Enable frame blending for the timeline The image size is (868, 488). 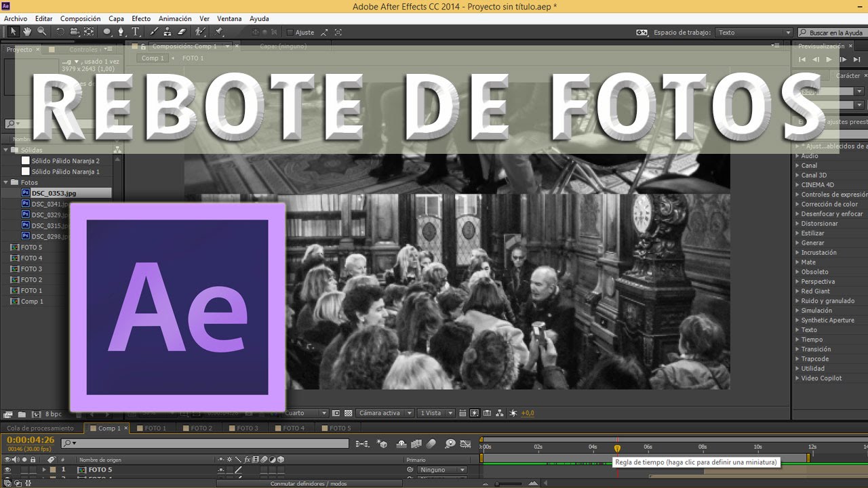[x=416, y=444]
